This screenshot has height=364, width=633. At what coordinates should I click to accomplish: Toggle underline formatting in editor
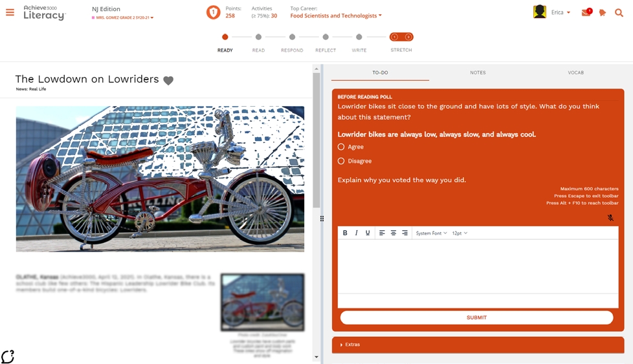click(368, 233)
